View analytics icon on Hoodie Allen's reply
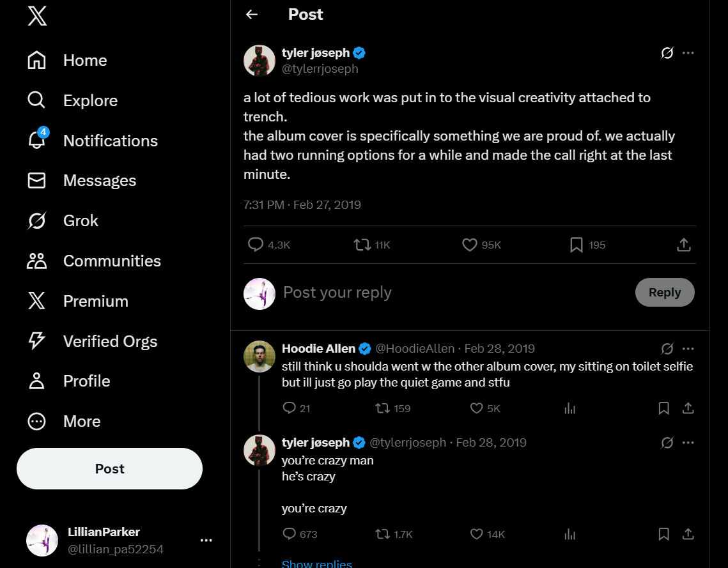728x568 pixels. (569, 408)
